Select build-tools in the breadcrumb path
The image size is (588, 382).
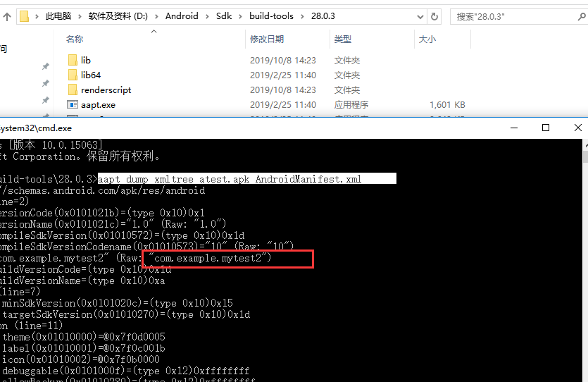tap(272, 16)
